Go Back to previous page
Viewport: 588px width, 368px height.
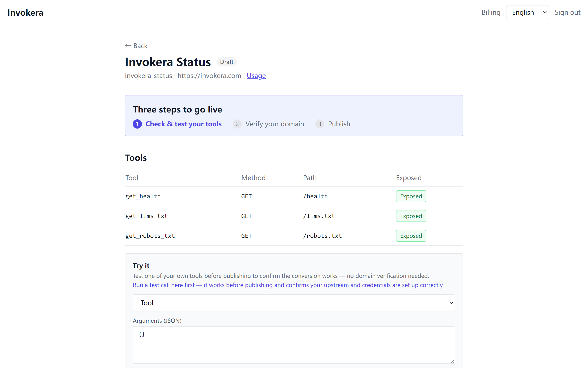coord(136,46)
